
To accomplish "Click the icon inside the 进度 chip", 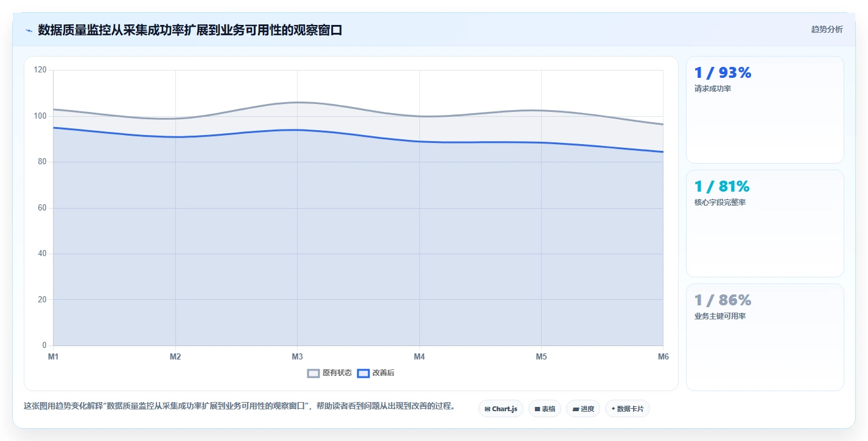I will tap(575, 409).
